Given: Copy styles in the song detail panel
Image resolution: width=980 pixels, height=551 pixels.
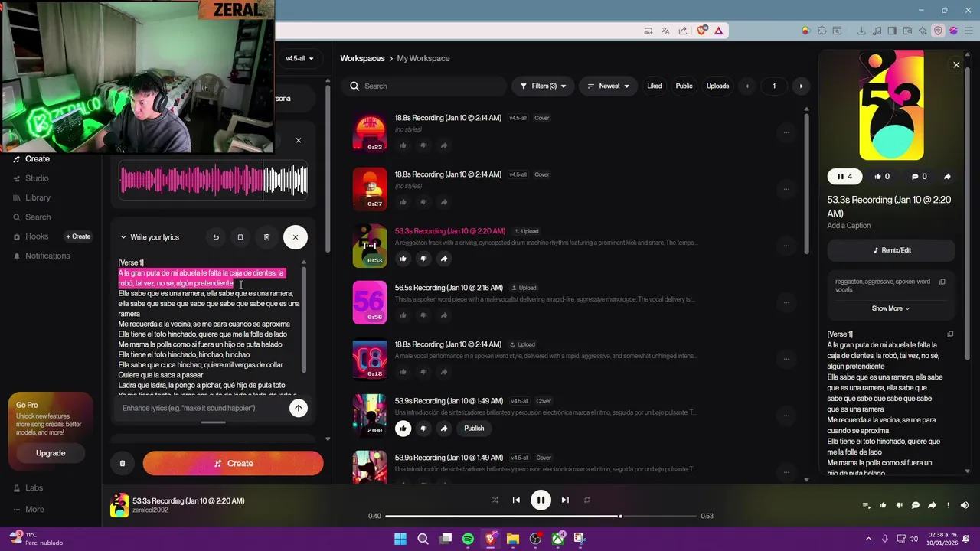Looking at the screenshot, I should pos(942,282).
